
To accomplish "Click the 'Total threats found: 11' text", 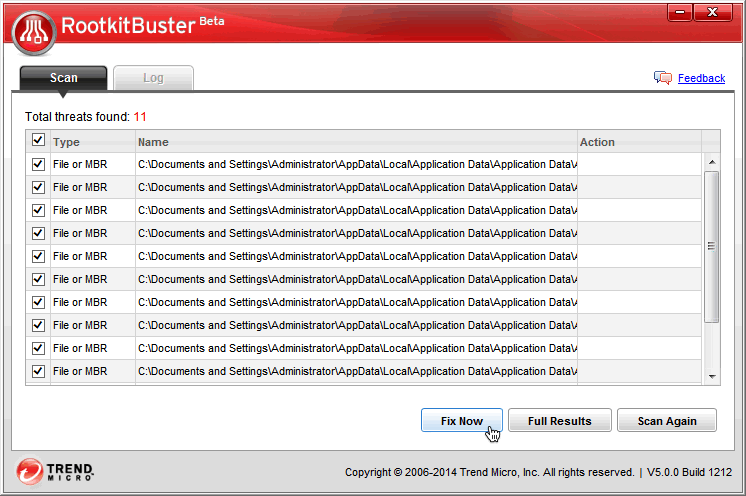I will tap(86, 117).
